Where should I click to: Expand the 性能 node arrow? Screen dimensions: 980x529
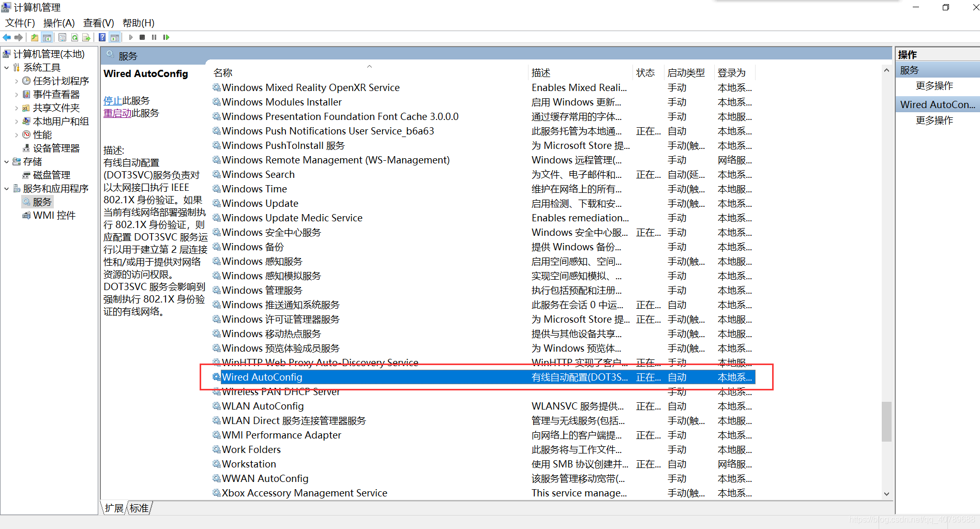[16, 134]
